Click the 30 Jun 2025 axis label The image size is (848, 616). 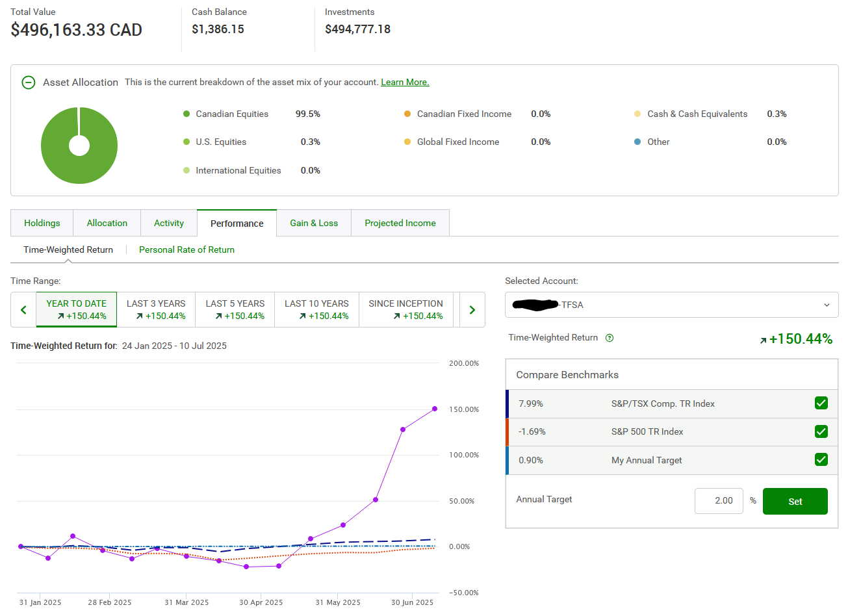(412, 602)
